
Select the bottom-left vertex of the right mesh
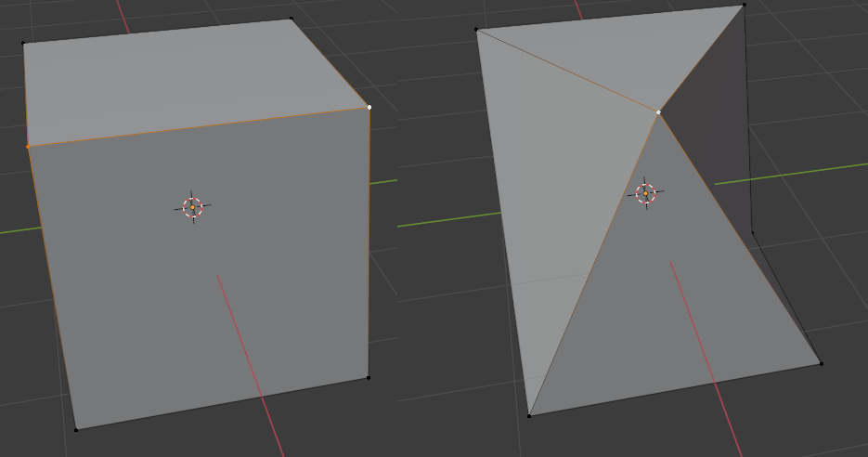[x=529, y=415]
